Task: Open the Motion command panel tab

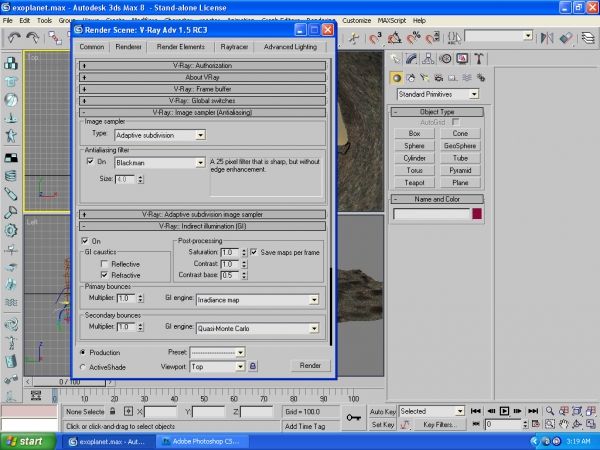Action: point(445,59)
